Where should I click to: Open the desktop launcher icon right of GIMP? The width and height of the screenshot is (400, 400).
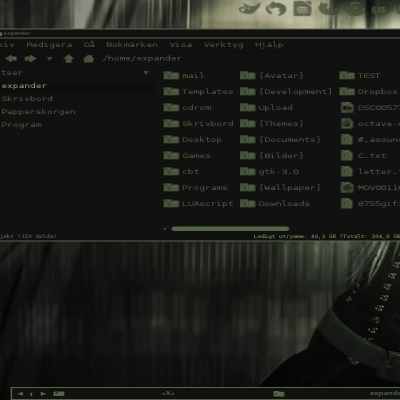click(276, 8)
